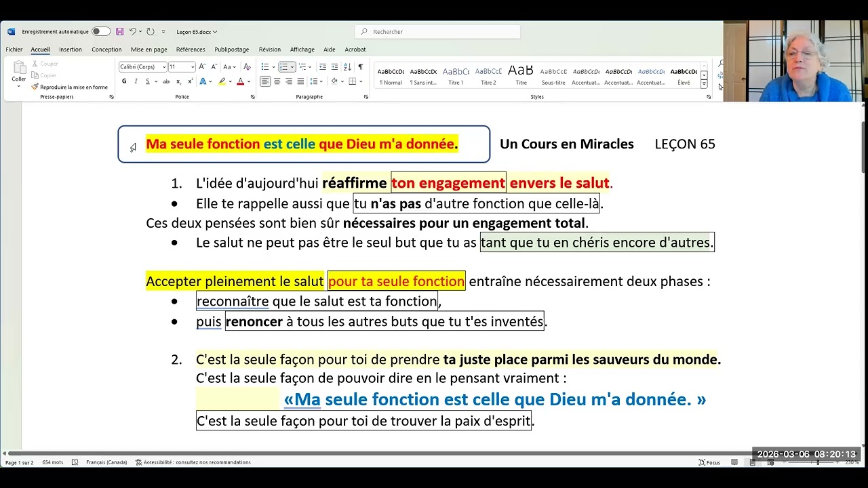Apply superscript x² formatting
The width and height of the screenshot is (868, 488).
pos(190,81)
